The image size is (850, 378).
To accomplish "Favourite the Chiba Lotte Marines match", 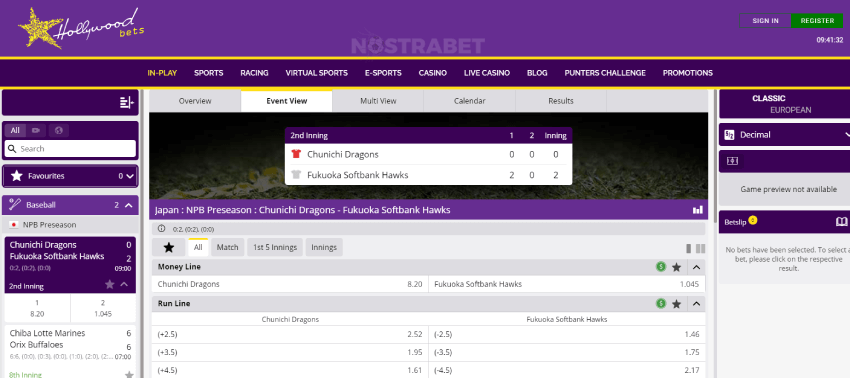I will pyautogui.click(x=129, y=374).
